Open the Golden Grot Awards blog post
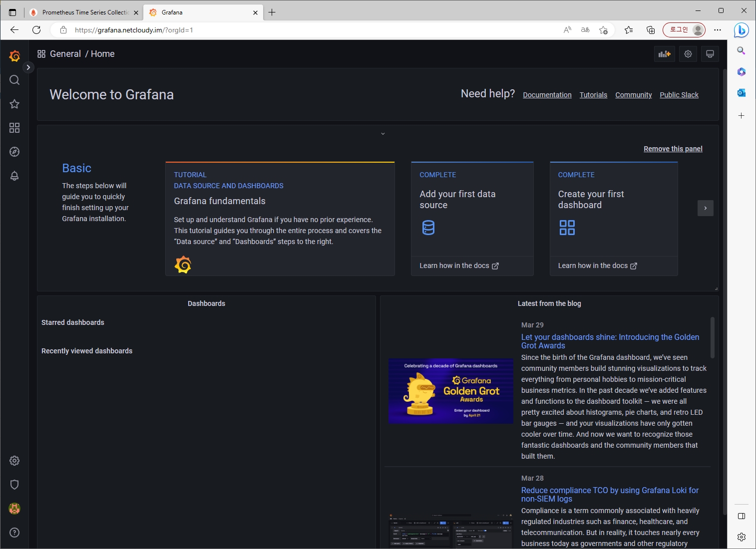Screen dimensions: 756x549 pyautogui.click(x=610, y=341)
